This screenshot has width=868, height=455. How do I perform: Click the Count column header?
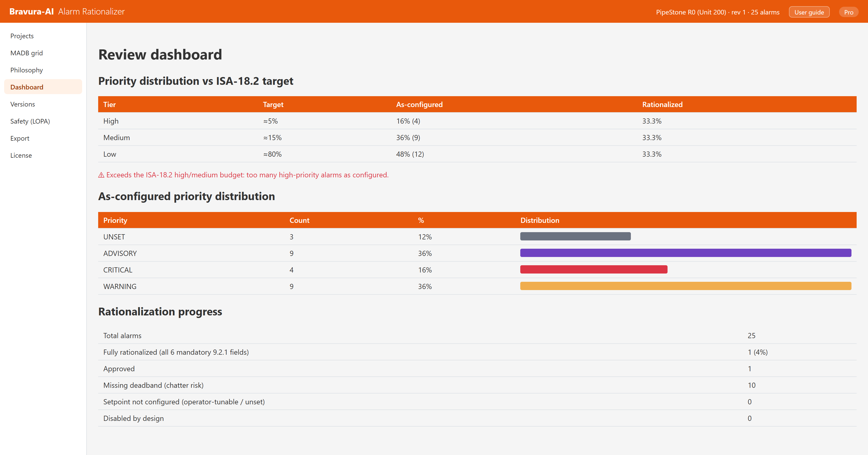pos(299,220)
